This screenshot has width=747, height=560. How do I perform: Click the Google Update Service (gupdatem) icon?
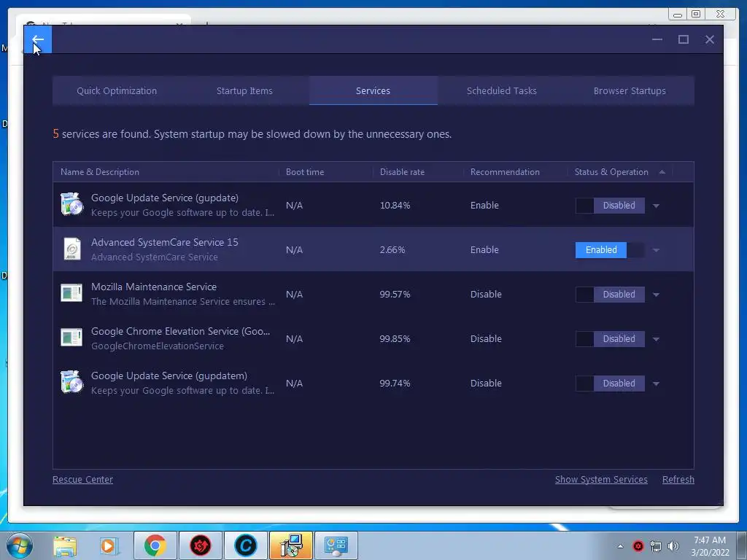(72, 382)
